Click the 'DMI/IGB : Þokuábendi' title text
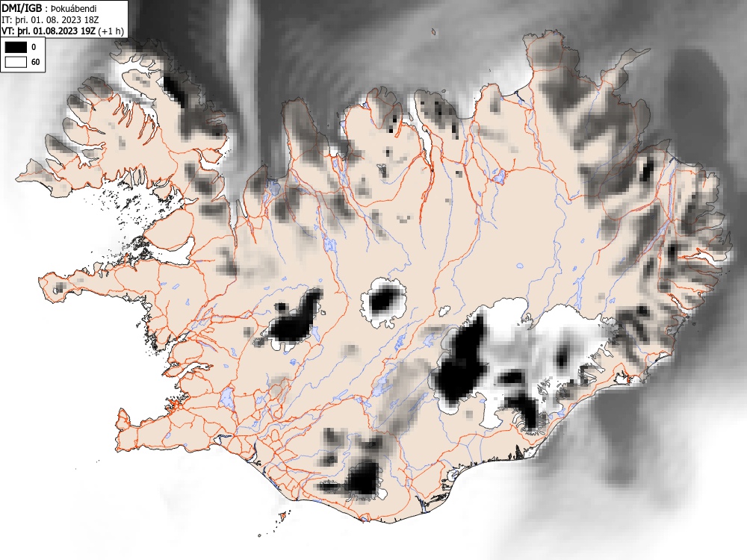 [x=49, y=8]
